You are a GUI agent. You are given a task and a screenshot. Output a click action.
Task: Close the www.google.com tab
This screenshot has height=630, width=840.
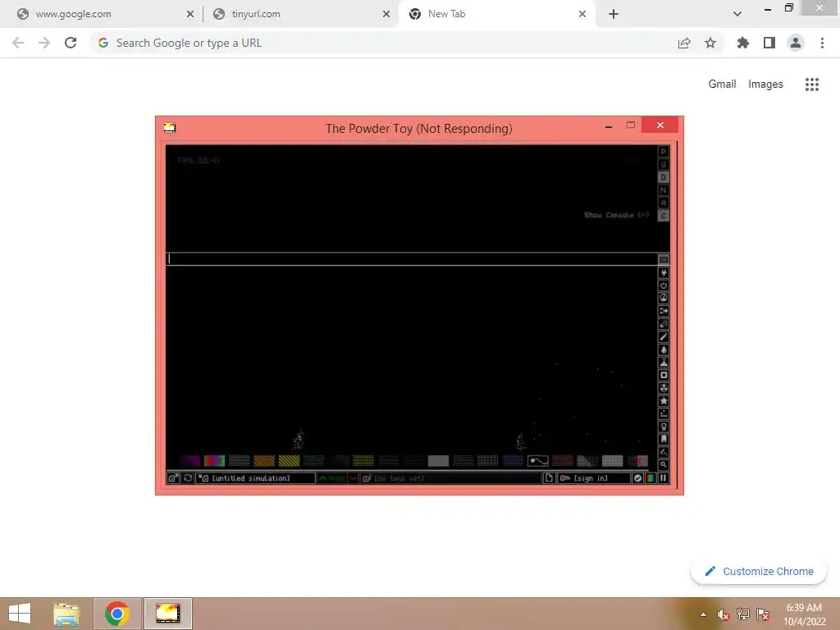tap(190, 14)
